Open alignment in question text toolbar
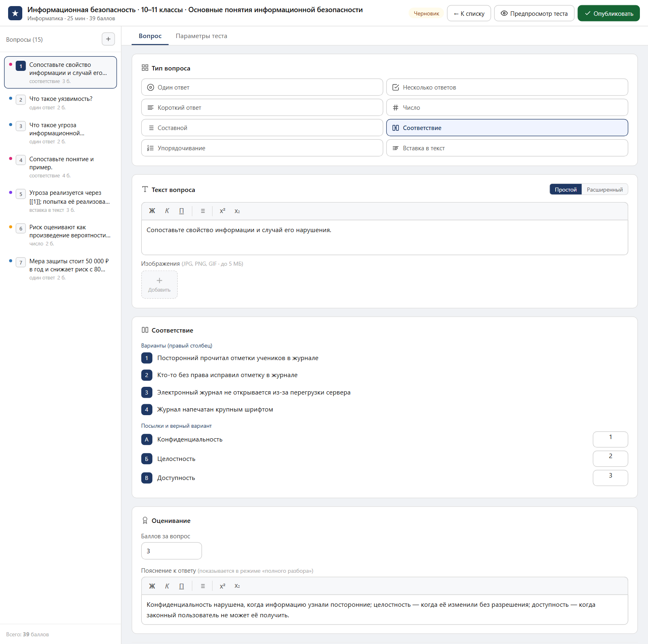This screenshot has height=644, width=648. [203, 211]
